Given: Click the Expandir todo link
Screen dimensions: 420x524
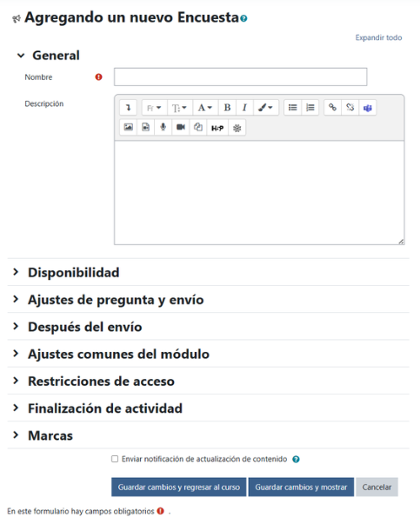Looking at the screenshot, I should click(x=378, y=37).
